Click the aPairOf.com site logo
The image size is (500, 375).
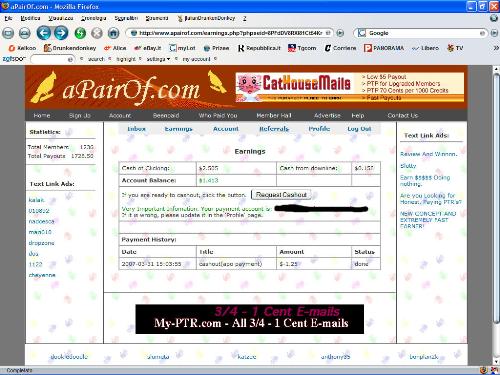(128, 88)
